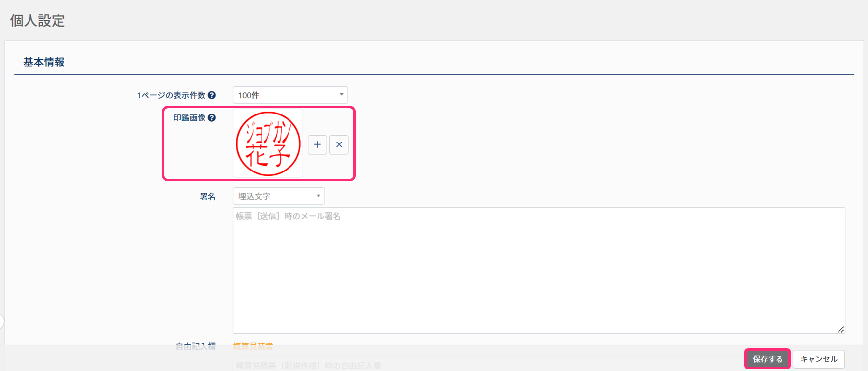Click help icon beside 印鑑画像 label
Image resolution: width=868 pixels, height=371 pixels.
[x=212, y=118]
